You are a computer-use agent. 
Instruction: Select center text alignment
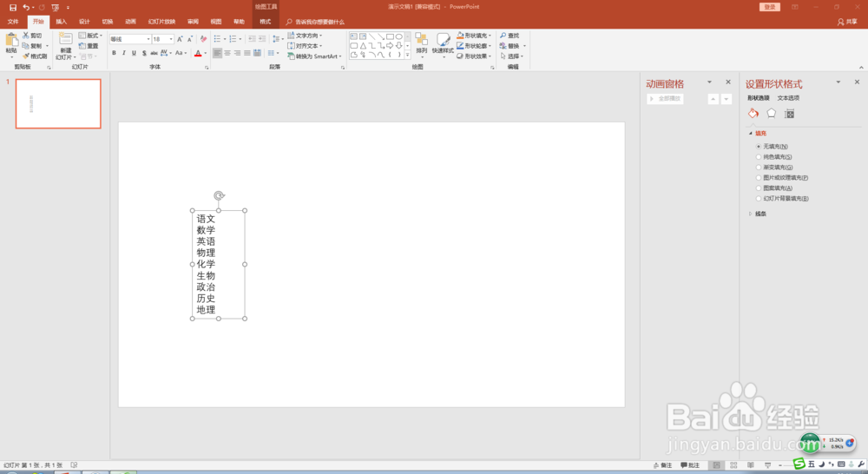[227, 53]
